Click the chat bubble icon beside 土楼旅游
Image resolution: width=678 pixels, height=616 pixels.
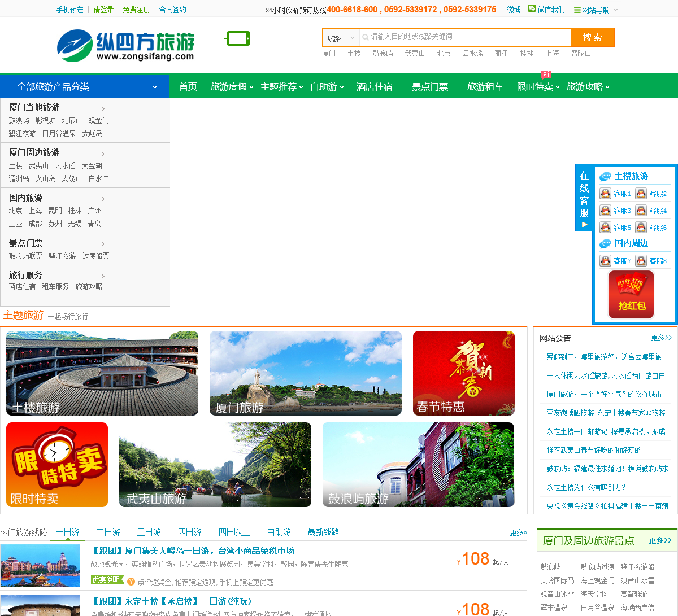[x=605, y=176]
